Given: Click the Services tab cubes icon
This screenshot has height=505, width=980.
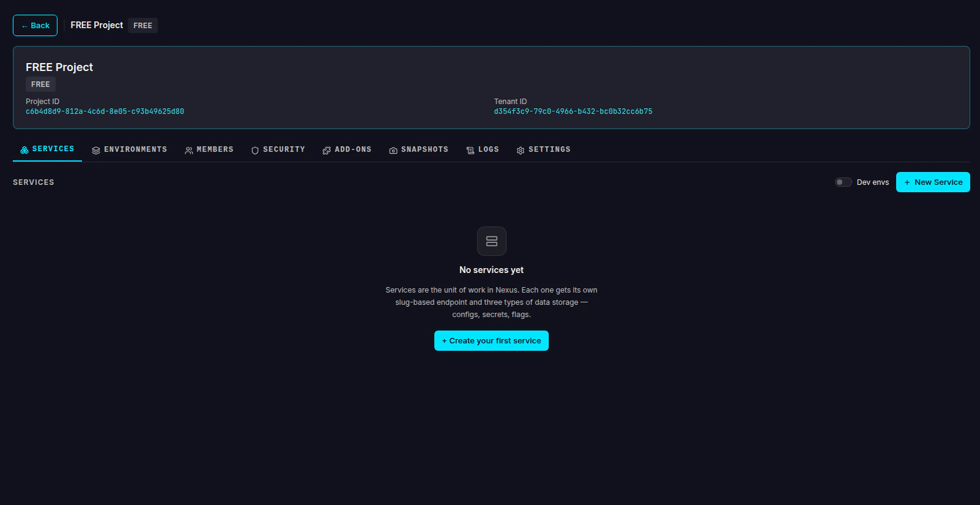Looking at the screenshot, I should coord(24,150).
